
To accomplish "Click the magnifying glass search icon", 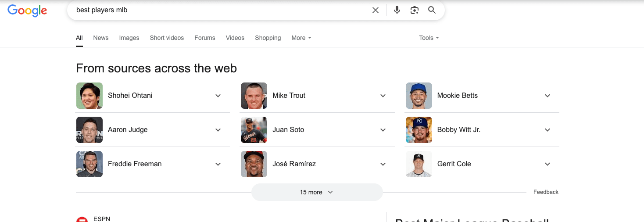I will pos(432,10).
